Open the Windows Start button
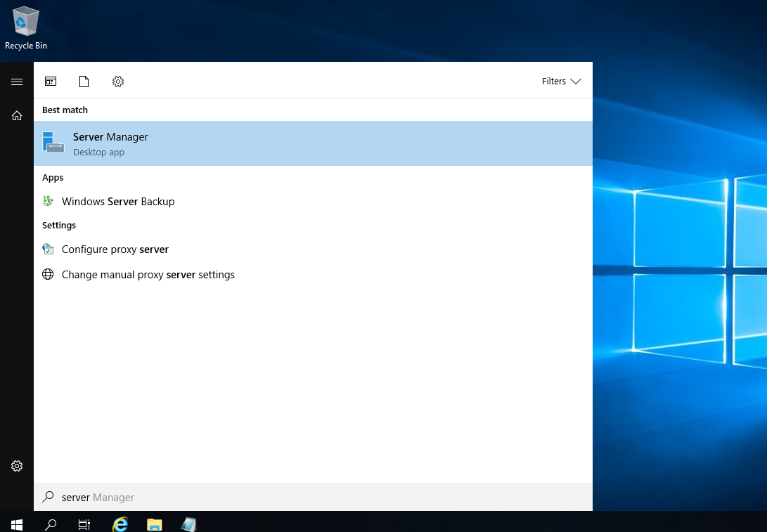This screenshot has height=532, width=767. point(17,525)
